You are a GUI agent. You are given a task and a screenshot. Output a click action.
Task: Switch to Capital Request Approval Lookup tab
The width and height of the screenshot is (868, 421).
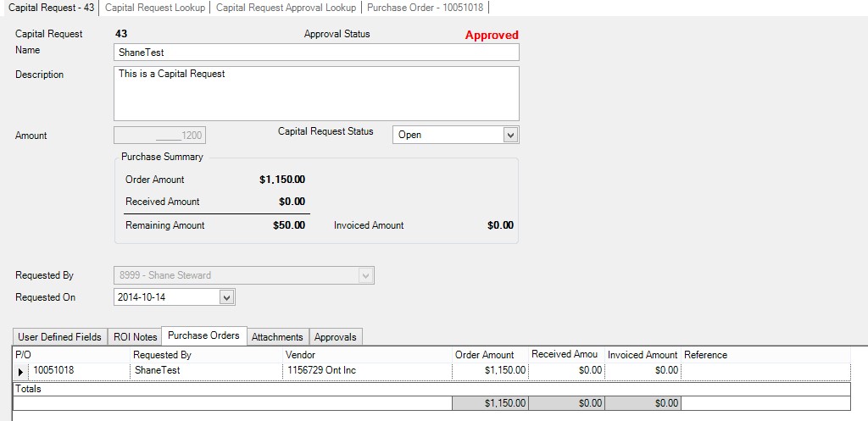tap(286, 7)
